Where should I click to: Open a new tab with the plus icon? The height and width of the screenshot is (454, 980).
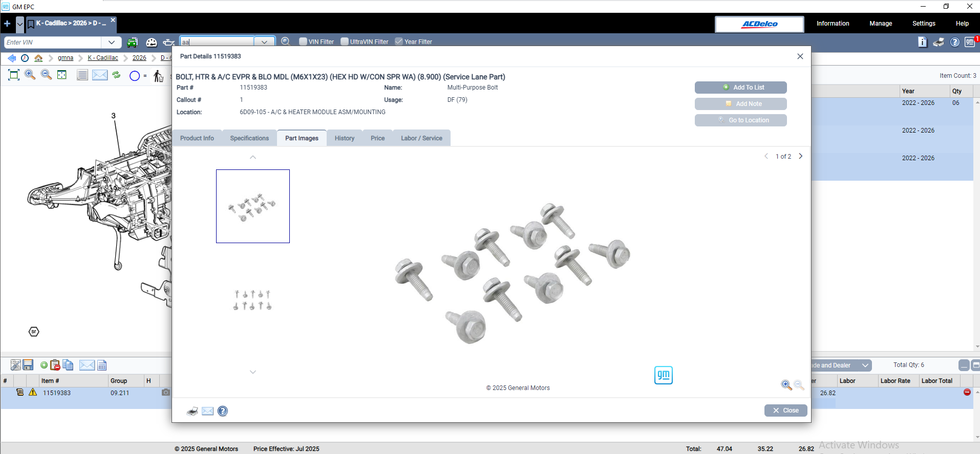tap(7, 24)
